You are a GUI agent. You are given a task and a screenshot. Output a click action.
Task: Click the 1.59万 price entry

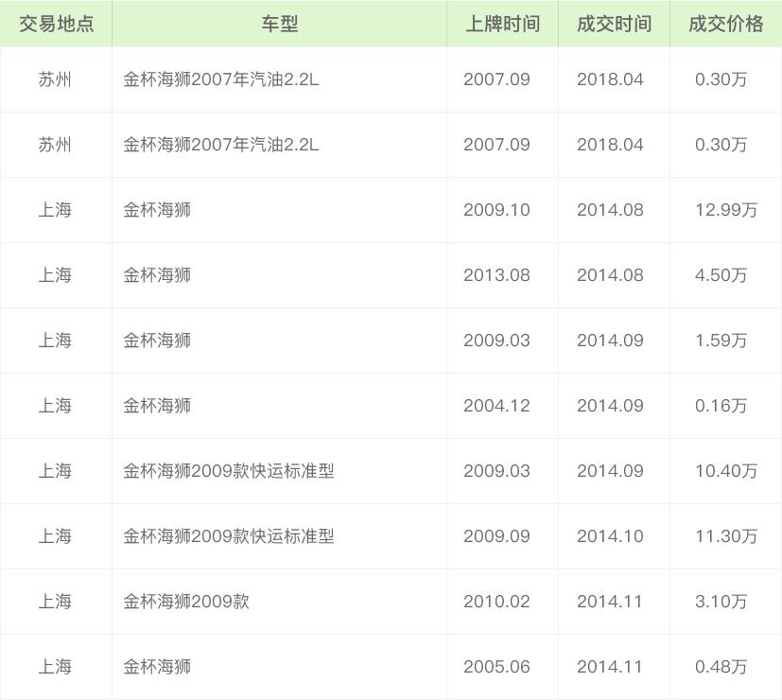click(721, 341)
